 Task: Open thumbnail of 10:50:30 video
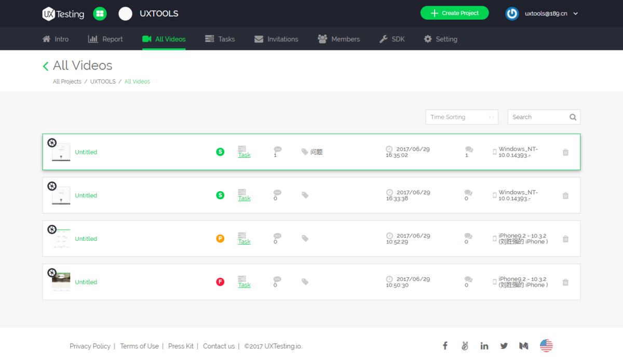click(61, 282)
